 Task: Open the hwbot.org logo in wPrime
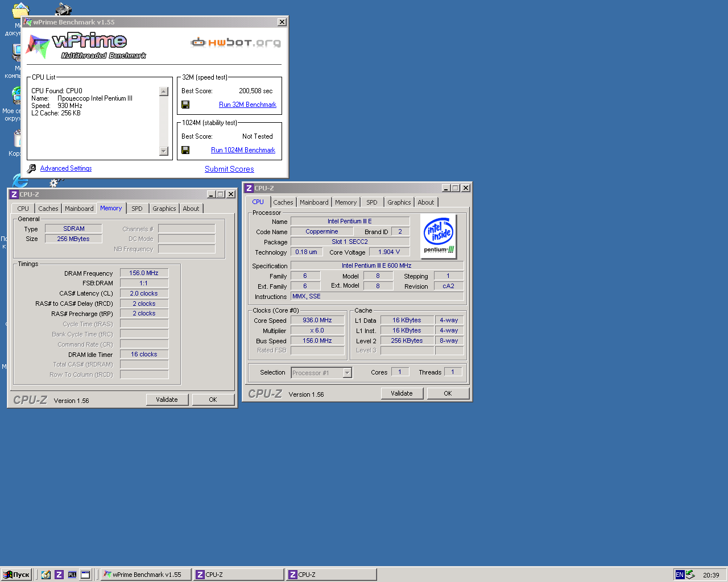click(235, 42)
